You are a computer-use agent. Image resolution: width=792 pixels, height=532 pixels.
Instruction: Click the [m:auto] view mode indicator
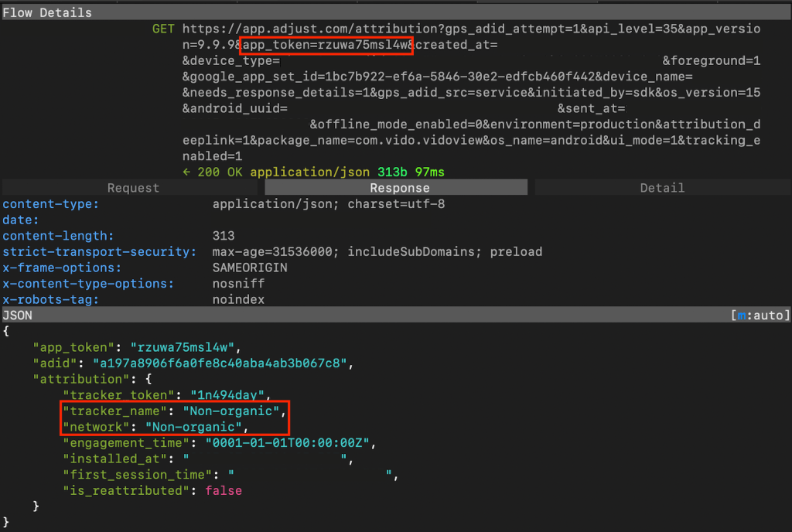[x=760, y=315]
